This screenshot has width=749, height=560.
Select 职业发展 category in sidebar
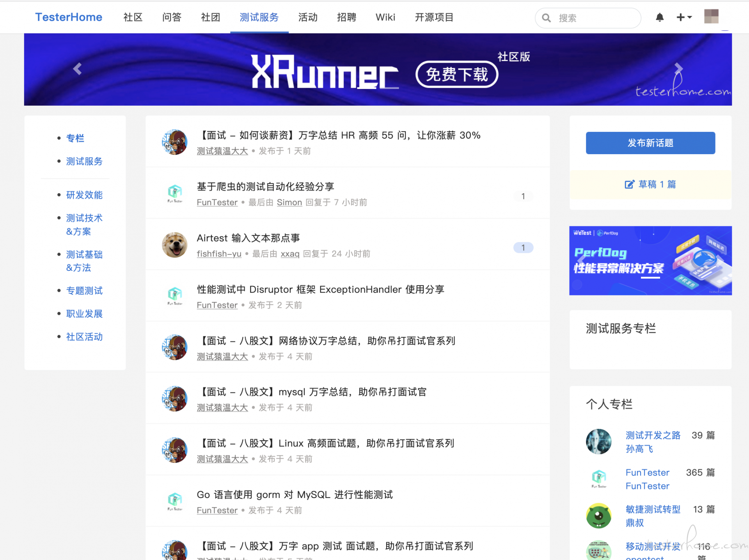coord(84,314)
